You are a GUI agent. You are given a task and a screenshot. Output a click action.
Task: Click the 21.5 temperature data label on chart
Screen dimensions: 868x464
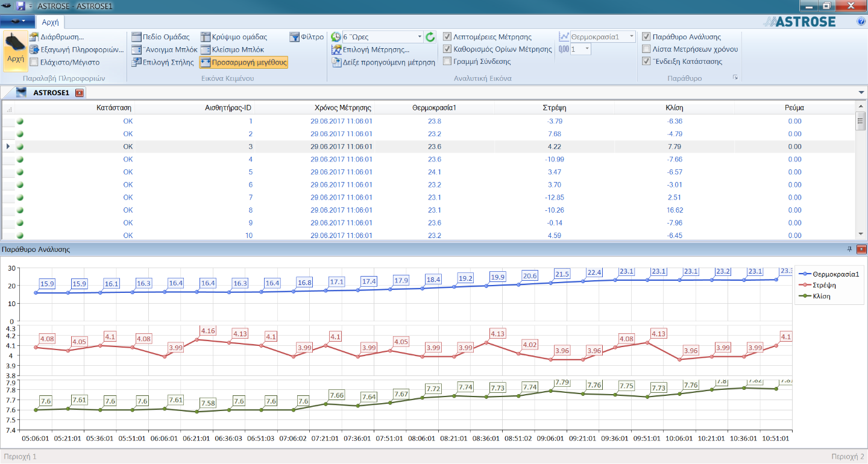(562, 274)
